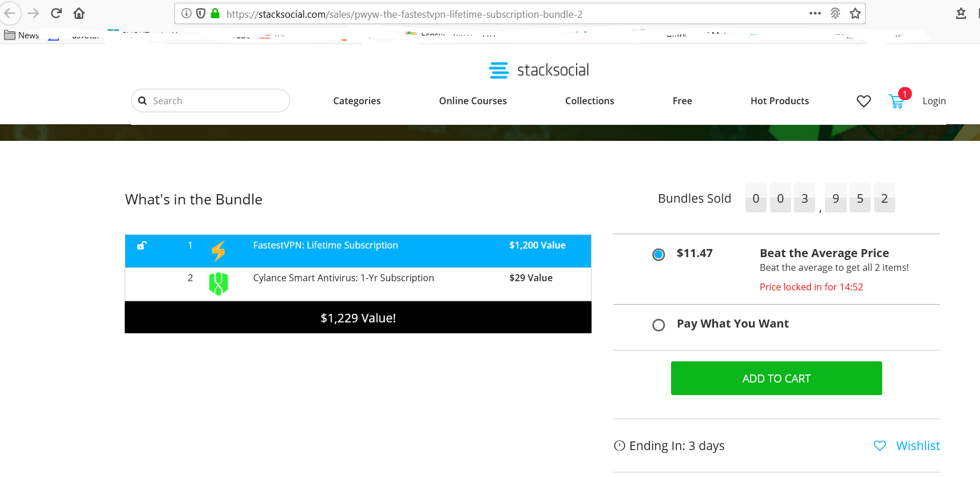Open FastestVPN: Lifetime Subscription item
This screenshot has height=477, width=980.
tap(326, 245)
